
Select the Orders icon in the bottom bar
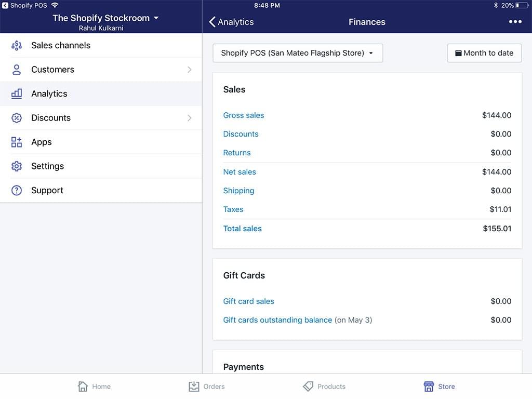[206, 387]
